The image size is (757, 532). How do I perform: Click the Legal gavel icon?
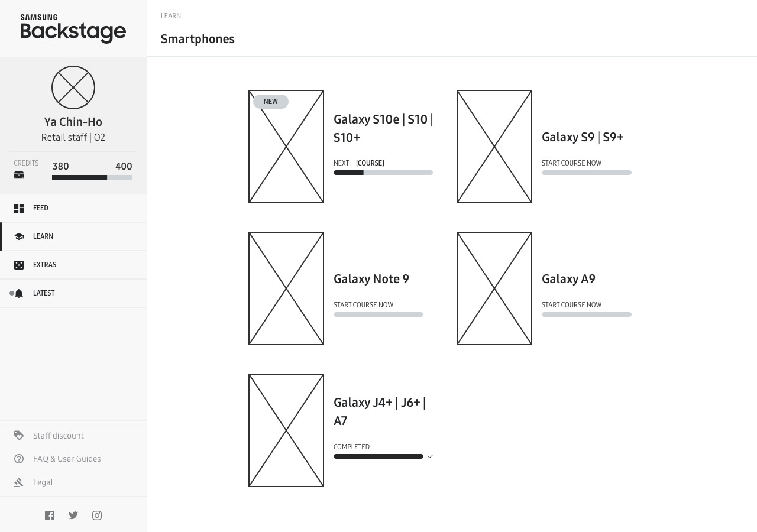click(19, 482)
